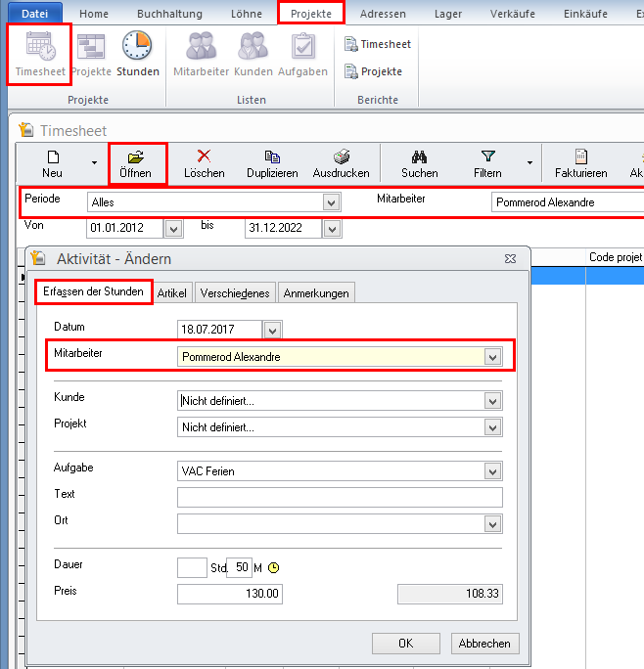
Task: Open the Timesheet report under Berichte
Action: pyautogui.click(x=378, y=44)
